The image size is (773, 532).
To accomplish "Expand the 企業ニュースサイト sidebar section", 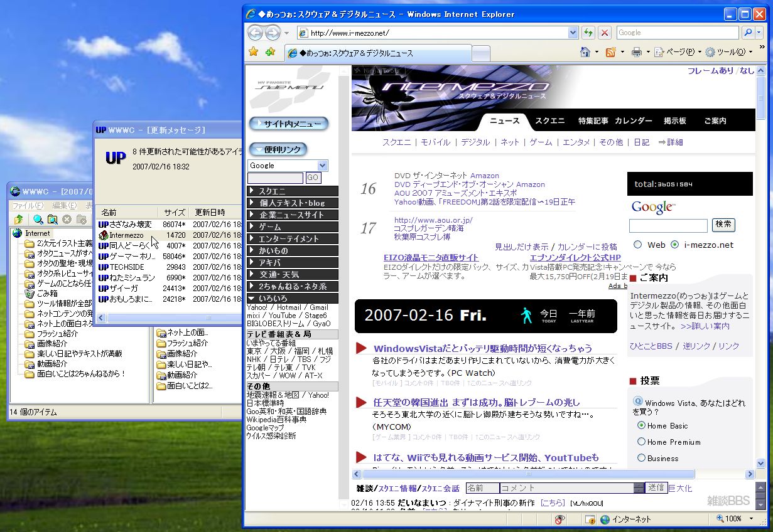I will coord(293,215).
